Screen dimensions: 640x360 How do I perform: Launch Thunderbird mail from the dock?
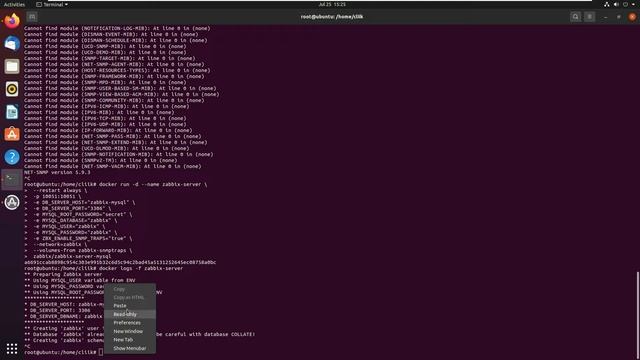[x=12, y=43]
